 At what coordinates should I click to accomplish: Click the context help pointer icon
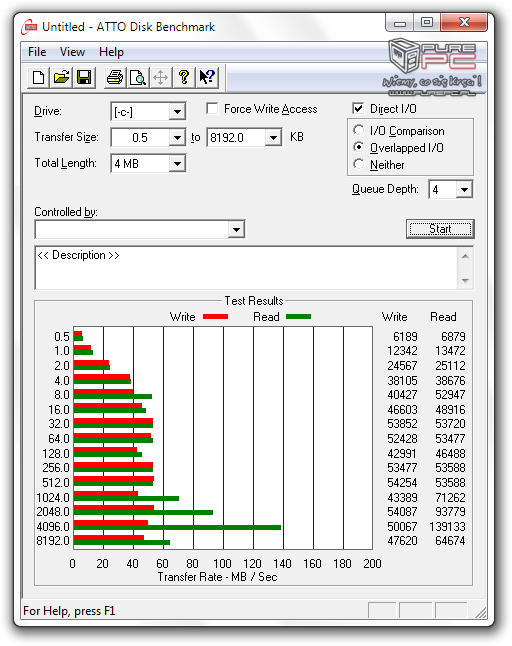click(207, 77)
